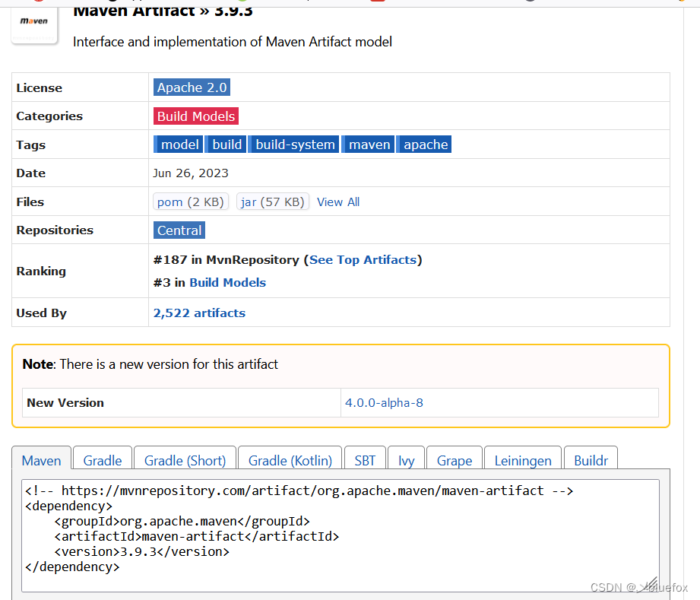Click the artifact description text

[x=233, y=42]
